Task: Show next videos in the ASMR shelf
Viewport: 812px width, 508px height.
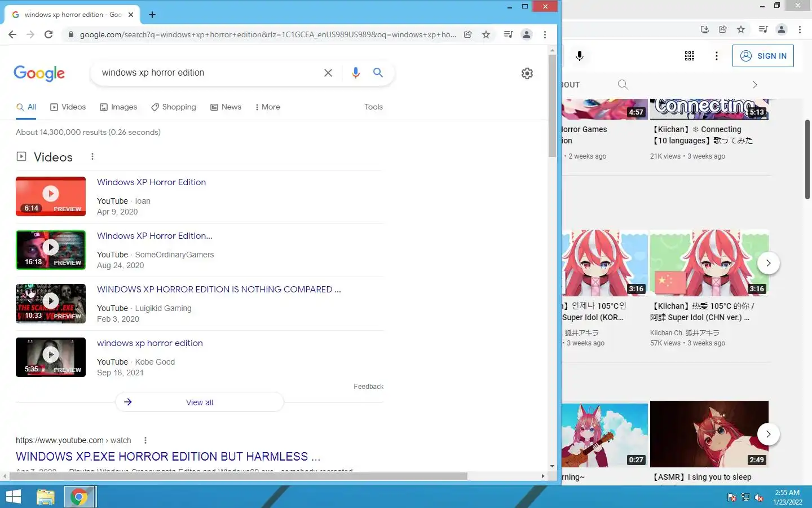Action: click(769, 434)
